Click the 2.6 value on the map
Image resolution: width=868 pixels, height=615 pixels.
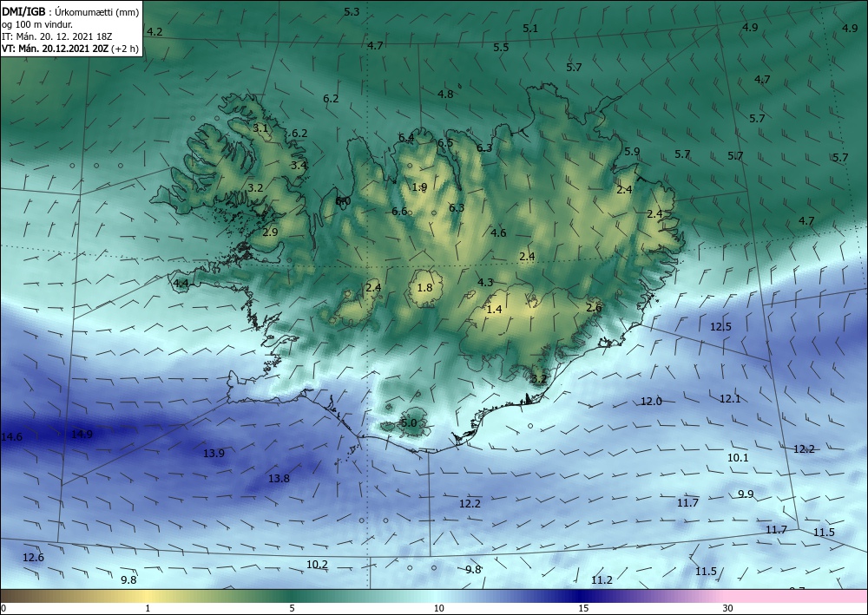click(x=594, y=307)
